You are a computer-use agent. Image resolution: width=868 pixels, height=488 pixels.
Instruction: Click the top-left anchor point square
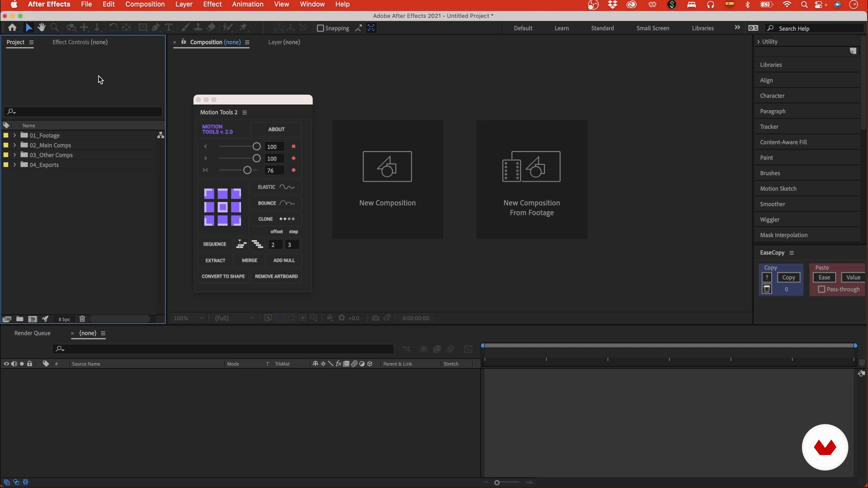[x=209, y=194]
